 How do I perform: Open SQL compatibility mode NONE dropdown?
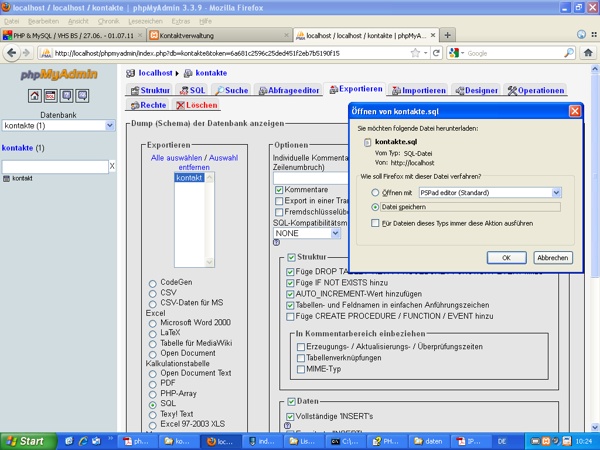[x=334, y=233]
